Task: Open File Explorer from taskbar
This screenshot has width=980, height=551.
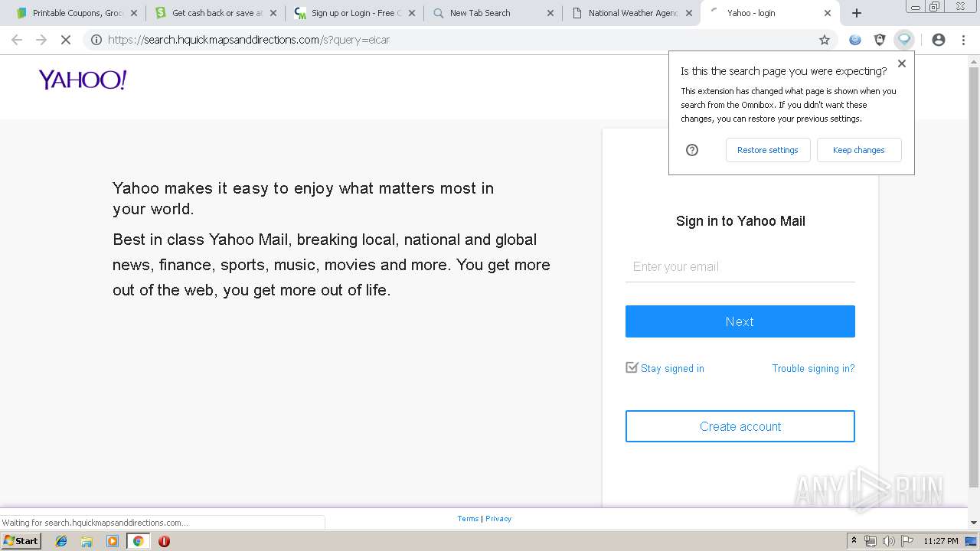Action: (87, 541)
